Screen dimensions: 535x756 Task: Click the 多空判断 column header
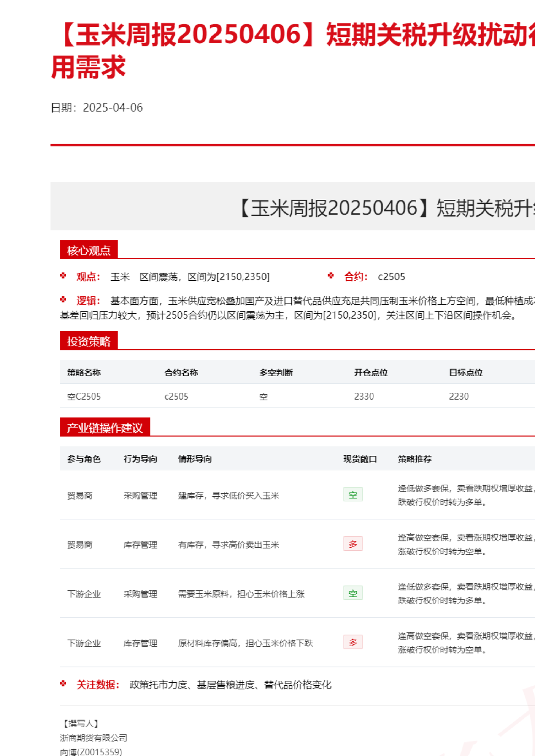pos(276,373)
